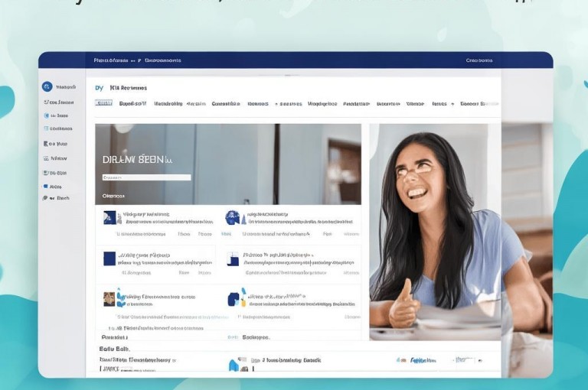This screenshot has width=588, height=390.
Task: Click the light blue house icon in the bottom row
Action: click(234, 365)
